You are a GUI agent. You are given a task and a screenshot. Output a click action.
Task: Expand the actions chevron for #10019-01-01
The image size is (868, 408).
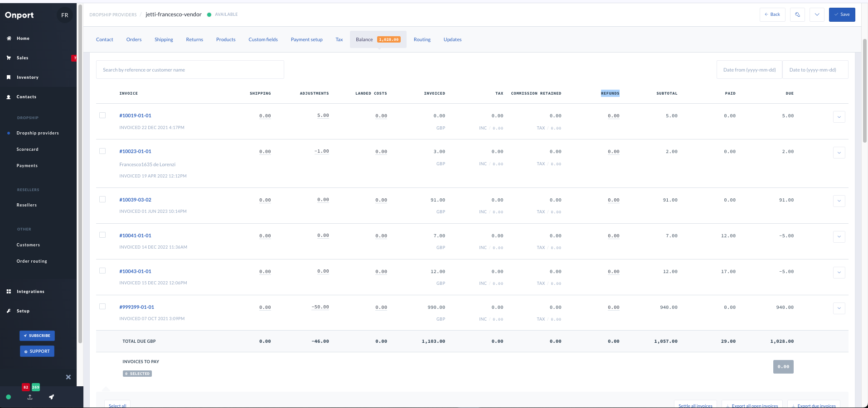(x=839, y=117)
